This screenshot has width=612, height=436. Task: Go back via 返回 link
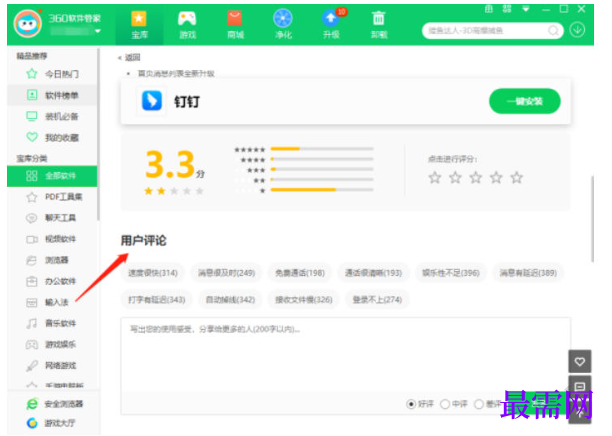tap(129, 58)
